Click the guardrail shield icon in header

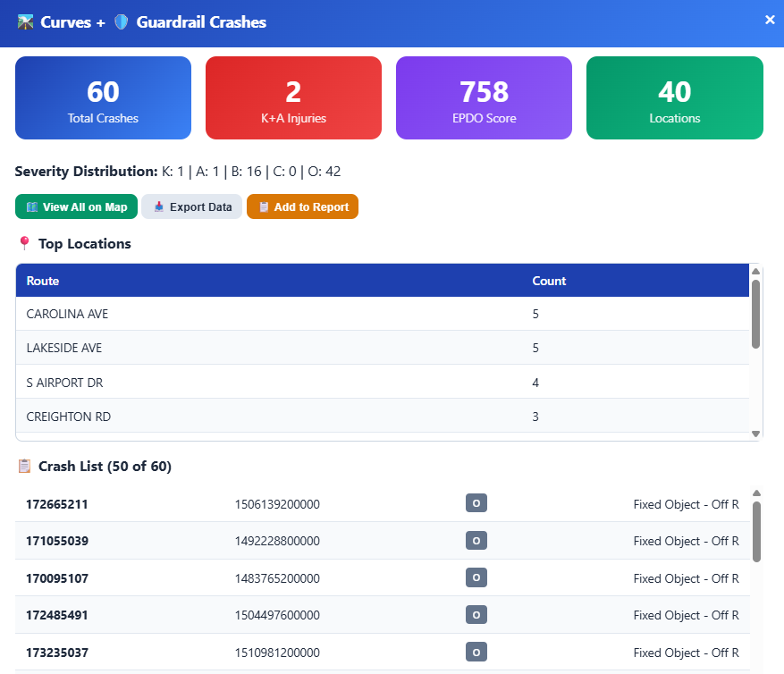point(122,22)
